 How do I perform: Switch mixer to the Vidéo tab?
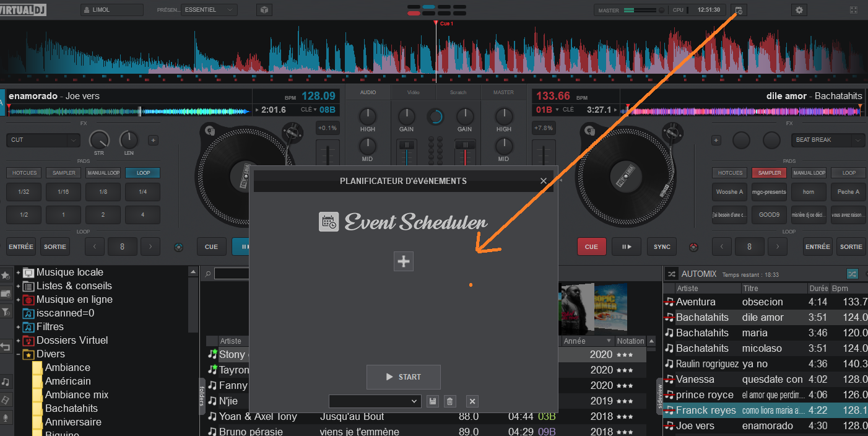click(x=413, y=92)
